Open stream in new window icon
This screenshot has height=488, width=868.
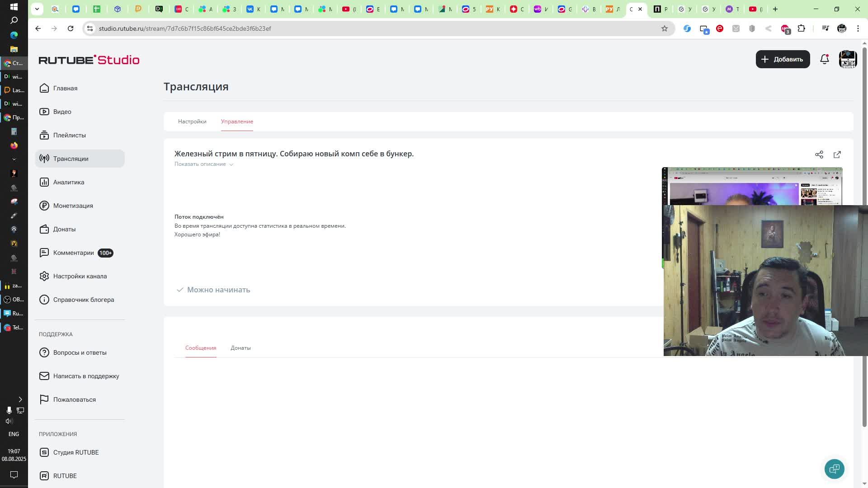pos(837,155)
